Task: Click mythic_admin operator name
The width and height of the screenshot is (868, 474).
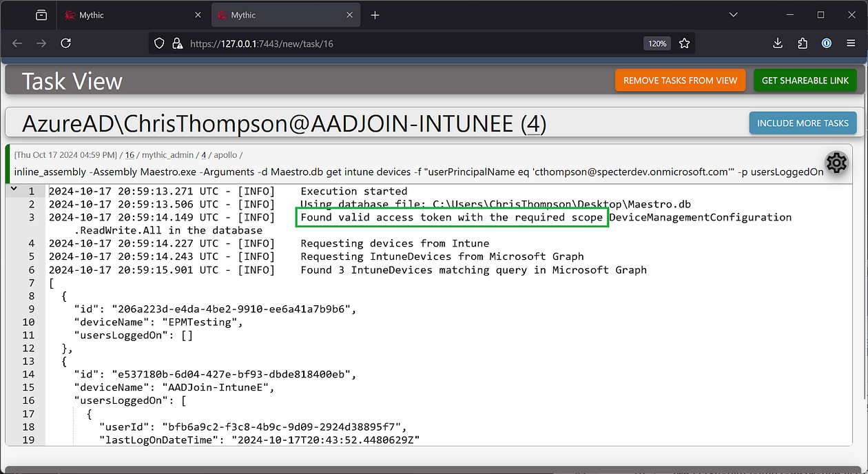Action: [x=169, y=155]
